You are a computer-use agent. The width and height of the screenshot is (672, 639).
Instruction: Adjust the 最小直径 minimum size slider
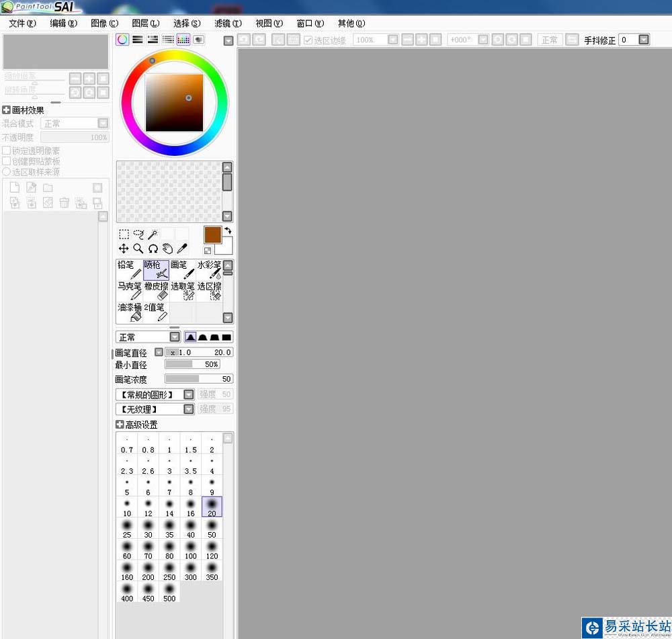pos(192,364)
